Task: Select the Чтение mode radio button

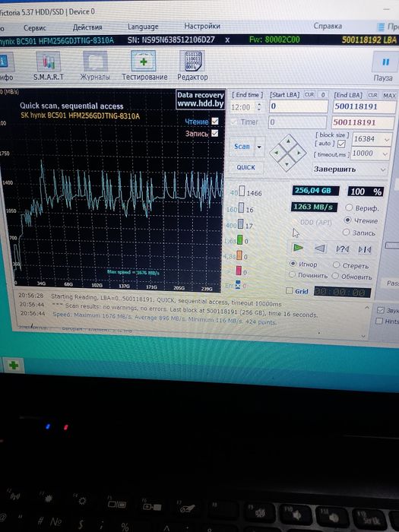Action: pos(347,220)
